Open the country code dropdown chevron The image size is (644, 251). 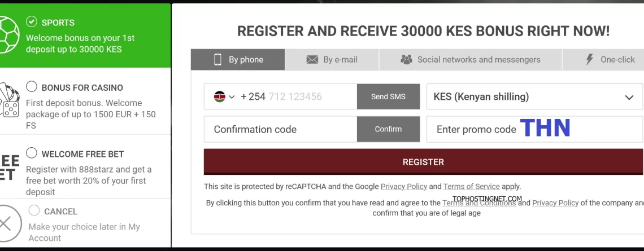232,97
